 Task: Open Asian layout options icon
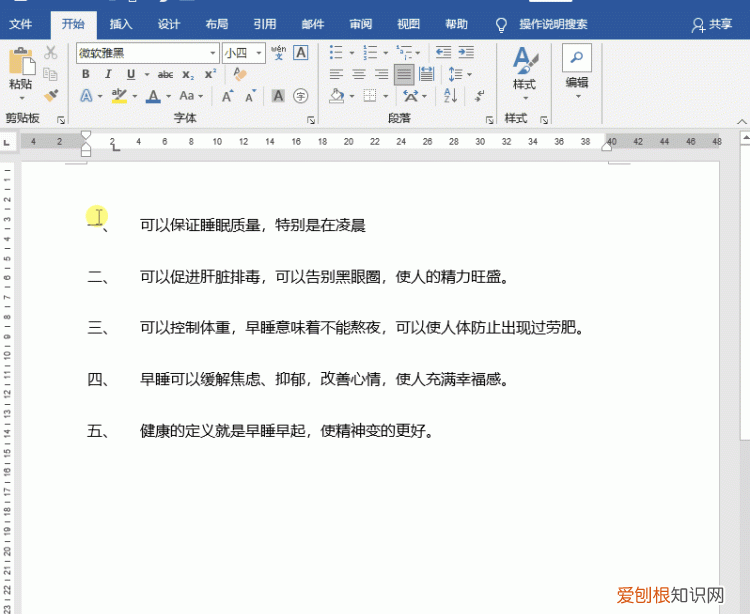click(410, 96)
